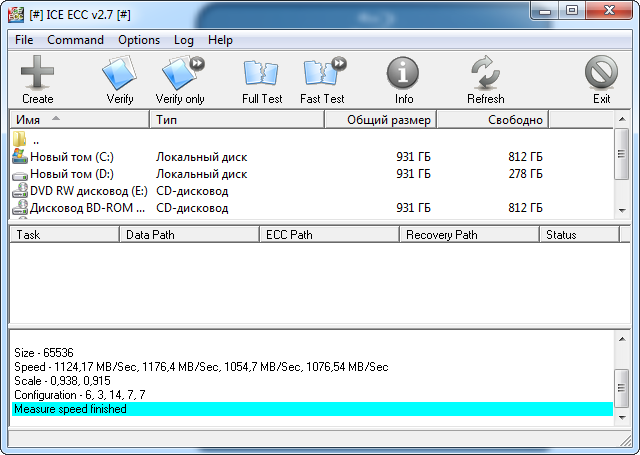Click the Recovery Path column header
The height and width of the screenshot is (455, 640).
tap(469, 235)
